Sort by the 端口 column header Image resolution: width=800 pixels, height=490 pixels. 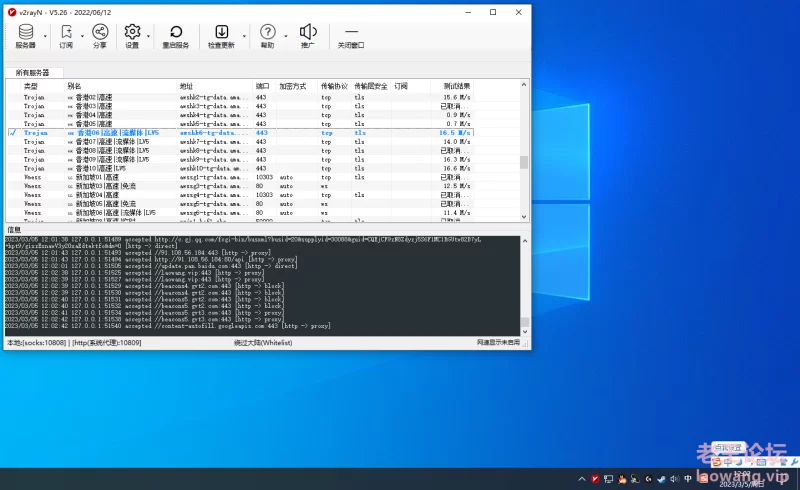point(262,86)
